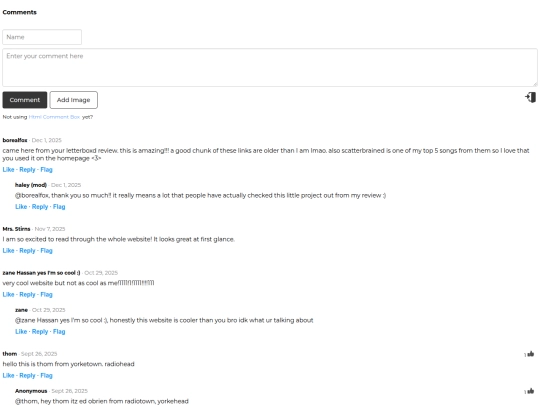Screen dimensions: 540x405
Task: Reply to zane's Oct 29 reply
Action: point(40,331)
